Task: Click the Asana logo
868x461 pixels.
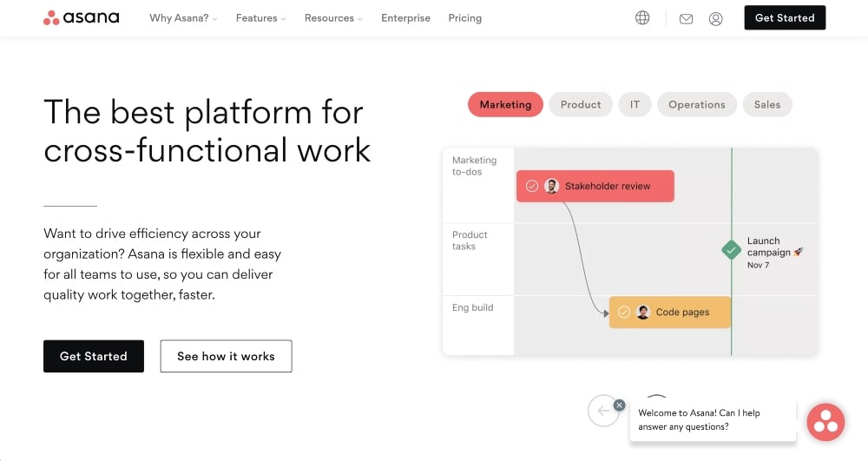Action: click(82, 17)
